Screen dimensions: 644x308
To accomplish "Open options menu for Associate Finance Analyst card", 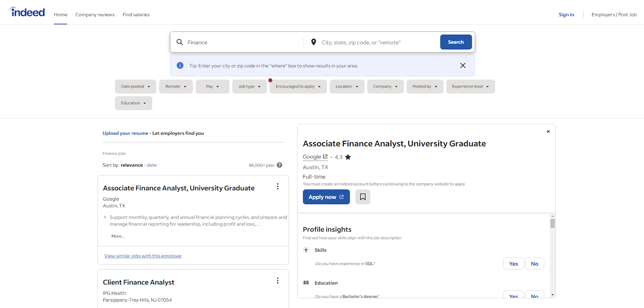I will click(x=278, y=187).
